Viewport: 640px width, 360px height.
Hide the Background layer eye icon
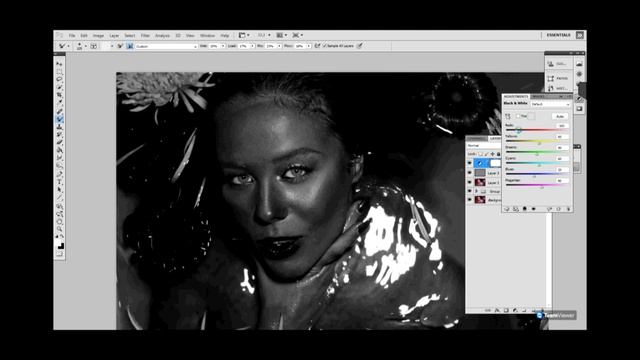[469, 200]
